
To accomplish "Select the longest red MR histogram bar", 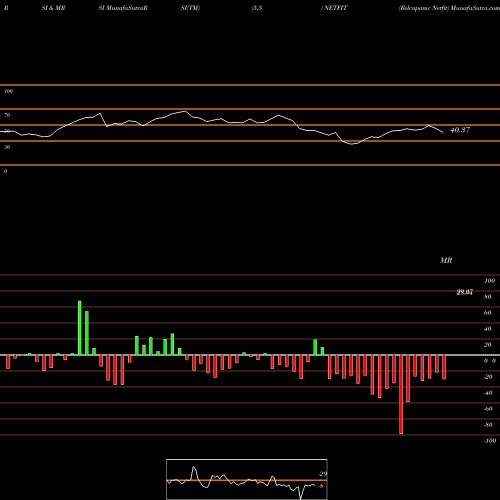I will click(401, 394).
